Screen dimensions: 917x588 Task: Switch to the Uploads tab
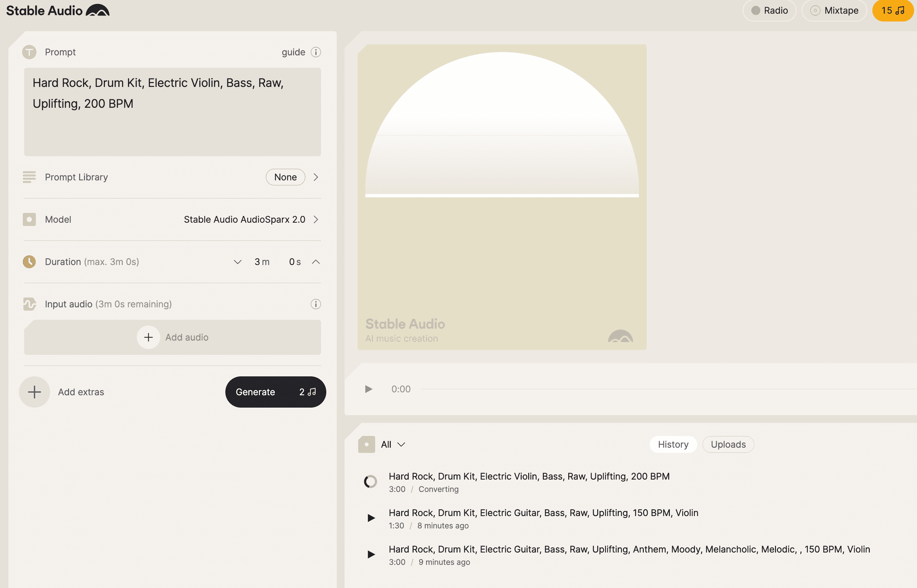[728, 444]
